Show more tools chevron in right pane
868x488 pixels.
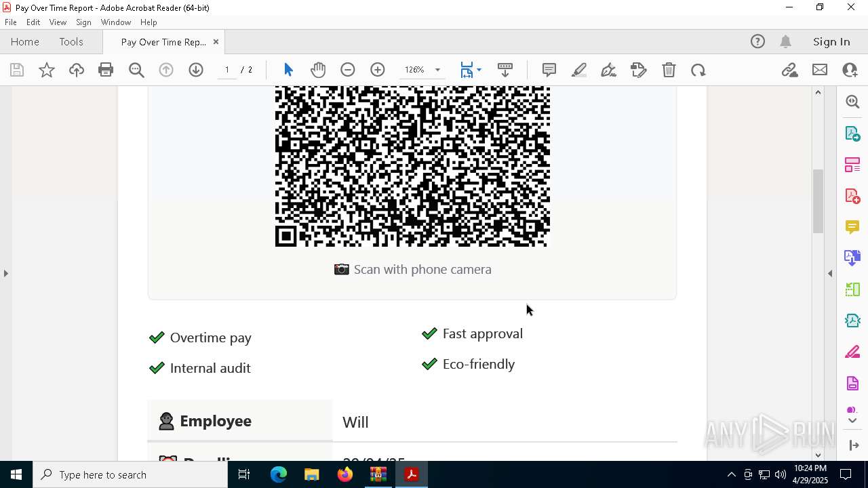852,421
